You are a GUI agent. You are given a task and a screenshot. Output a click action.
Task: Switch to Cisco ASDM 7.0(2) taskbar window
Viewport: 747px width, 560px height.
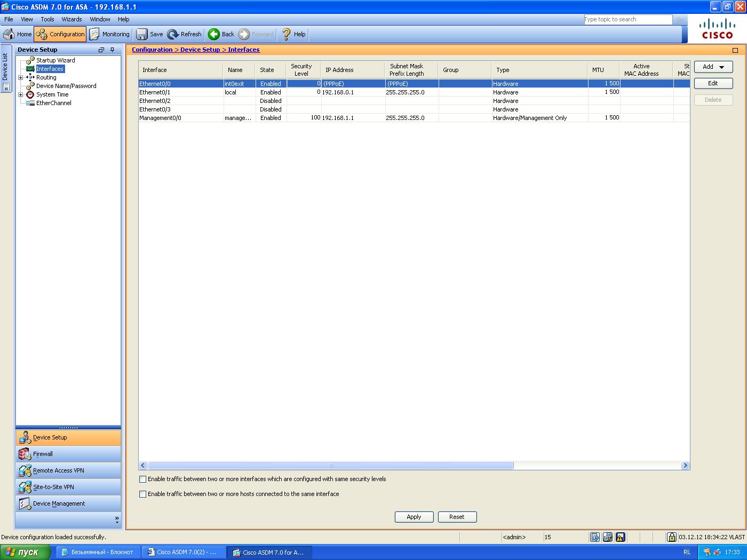[x=184, y=552]
